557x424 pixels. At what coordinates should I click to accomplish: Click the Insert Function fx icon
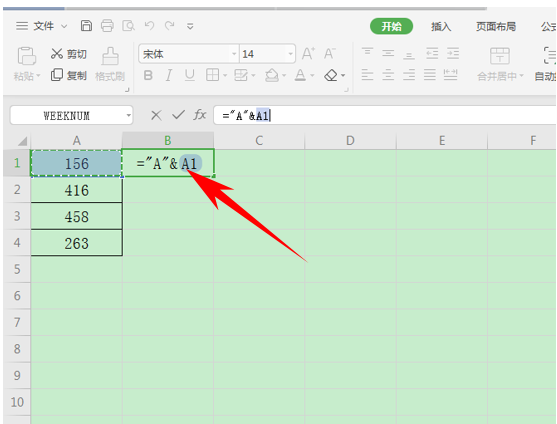[x=200, y=115]
